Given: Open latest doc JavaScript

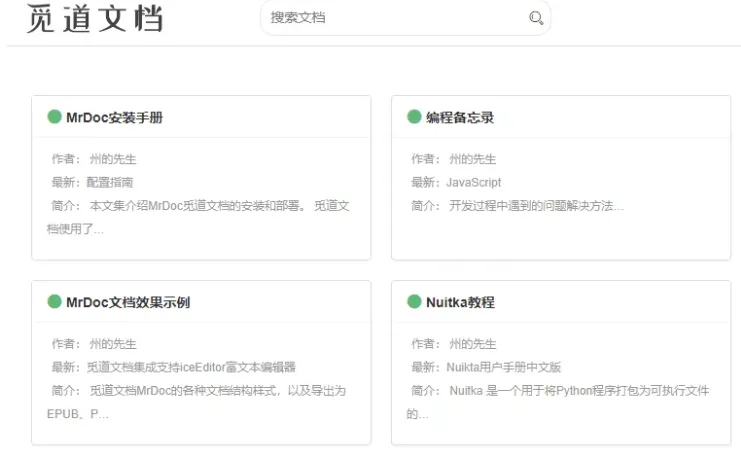Looking at the screenshot, I should click(x=474, y=182).
